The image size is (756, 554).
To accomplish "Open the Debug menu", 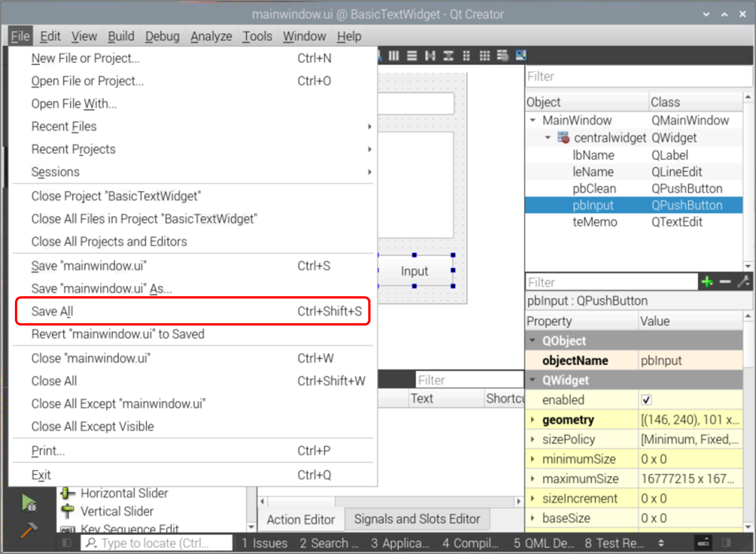I will point(163,36).
